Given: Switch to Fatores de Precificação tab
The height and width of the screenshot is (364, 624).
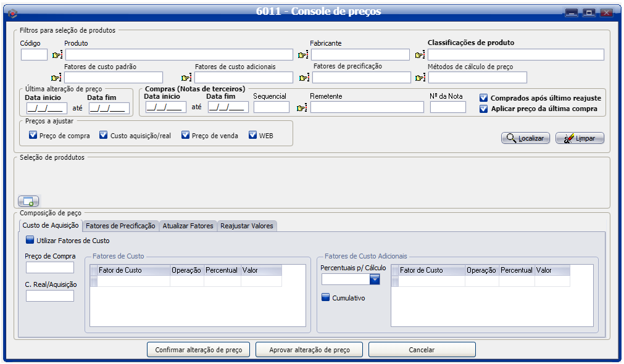Looking at the screenshot, I should (120, 226).
